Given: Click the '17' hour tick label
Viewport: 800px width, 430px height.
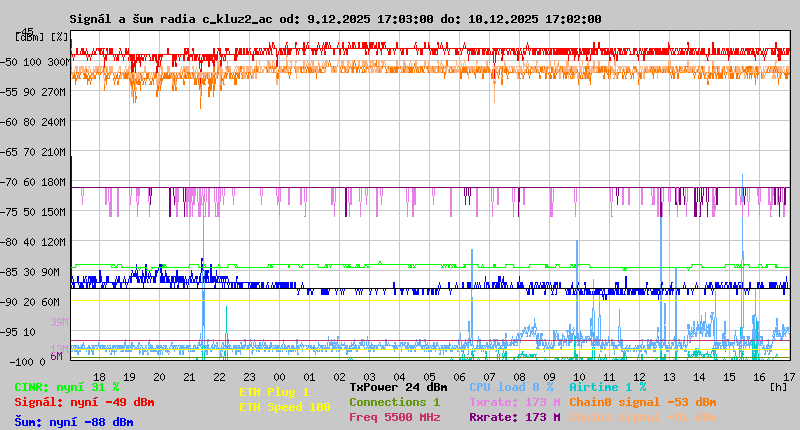Looking at the screenshot, I should [x=790, y=377].
